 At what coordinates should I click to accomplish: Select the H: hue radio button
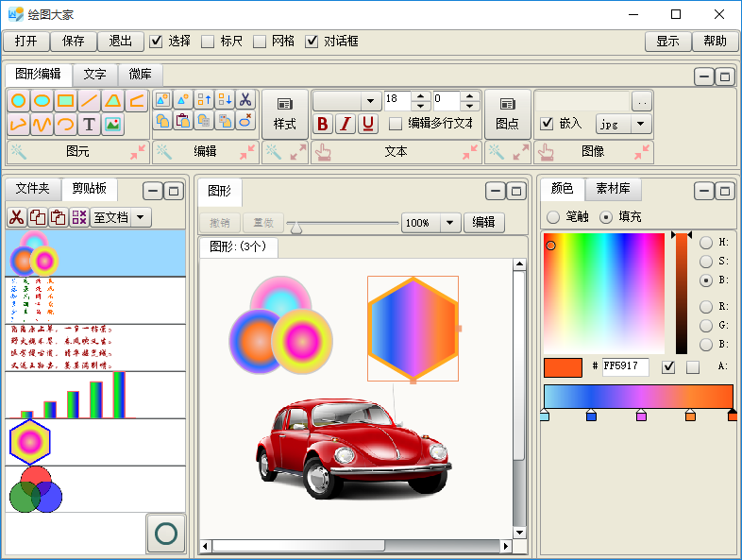pos(706,243)
